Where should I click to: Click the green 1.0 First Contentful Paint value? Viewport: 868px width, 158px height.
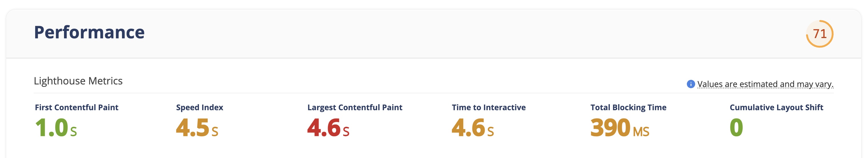[x=51, y=128]
